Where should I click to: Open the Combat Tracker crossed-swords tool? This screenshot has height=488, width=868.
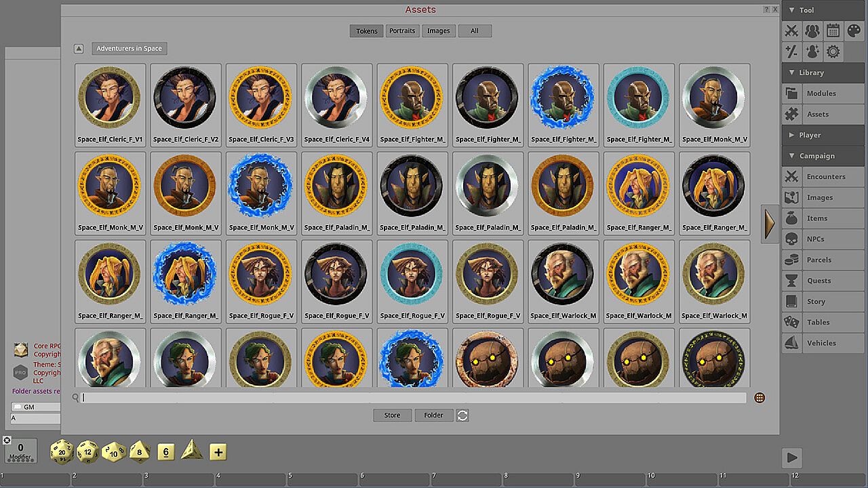tap(791, 30)
